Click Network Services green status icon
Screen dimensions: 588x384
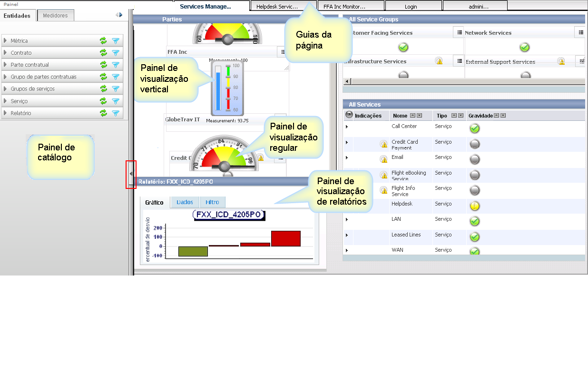525,48
